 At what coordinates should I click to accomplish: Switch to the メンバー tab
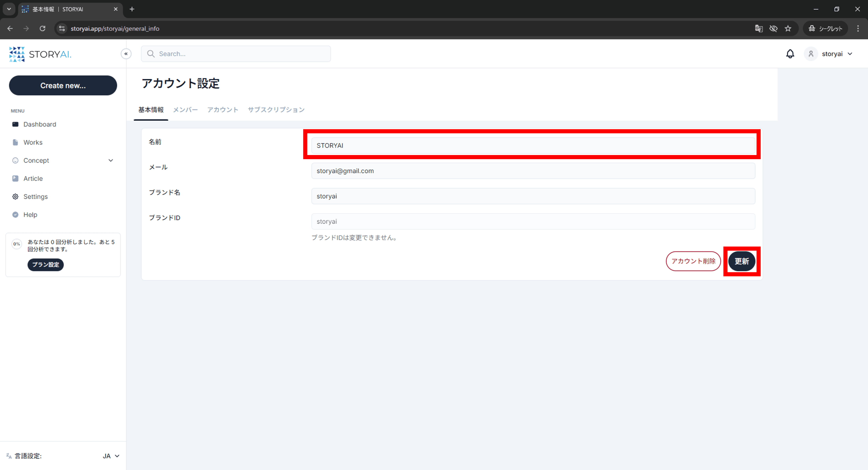pyautogui.click(x=185, y=110)
